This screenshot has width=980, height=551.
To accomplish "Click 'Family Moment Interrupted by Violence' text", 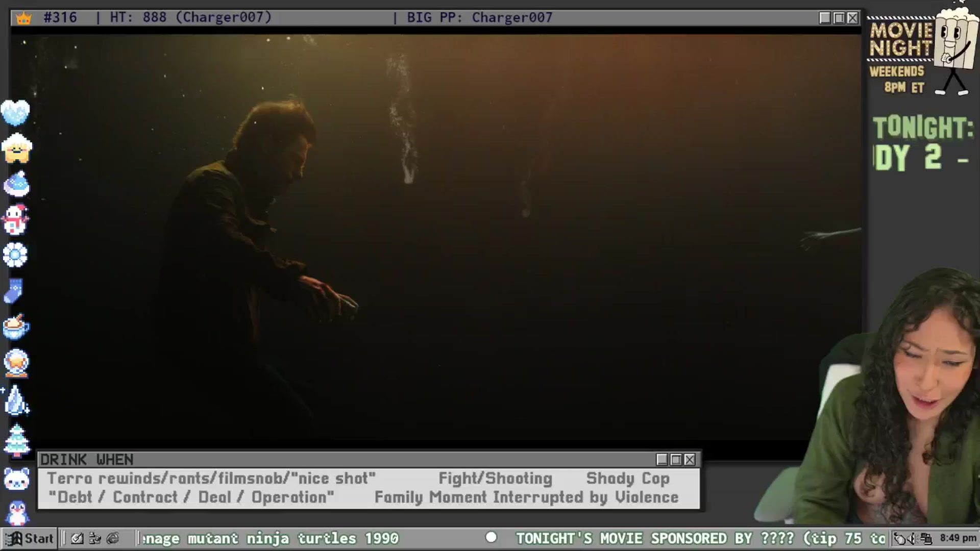I will tap(527, 497).
